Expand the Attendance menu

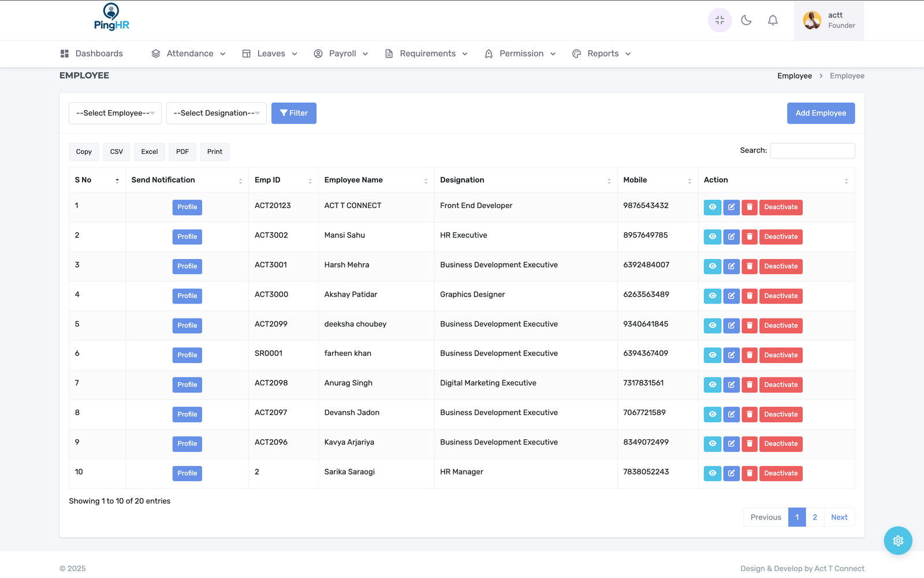[x=189, y=54]
